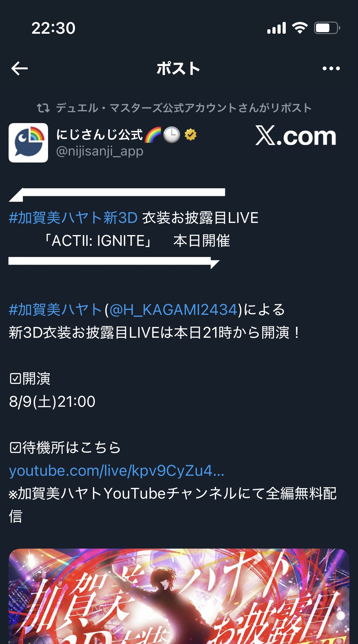Open the 加賀美ハヤト live poster image
This screenshot has width=358, height=644.
click(x=179, y=596)
